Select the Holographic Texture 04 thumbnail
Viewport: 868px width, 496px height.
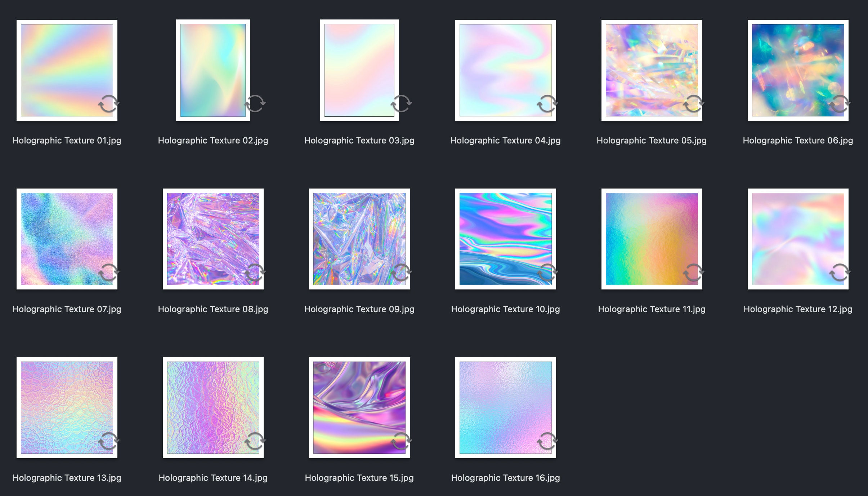(506, 70)
